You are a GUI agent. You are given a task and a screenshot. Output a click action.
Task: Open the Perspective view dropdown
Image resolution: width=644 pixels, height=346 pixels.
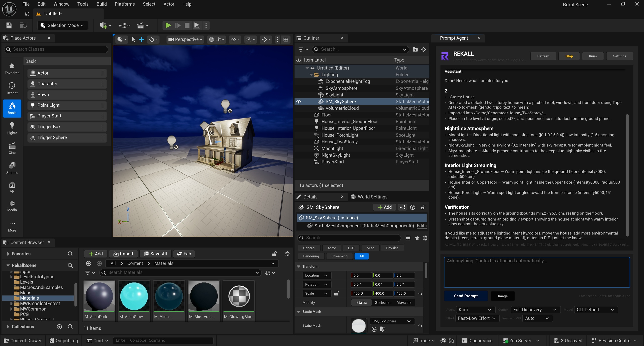coord(185,39)
